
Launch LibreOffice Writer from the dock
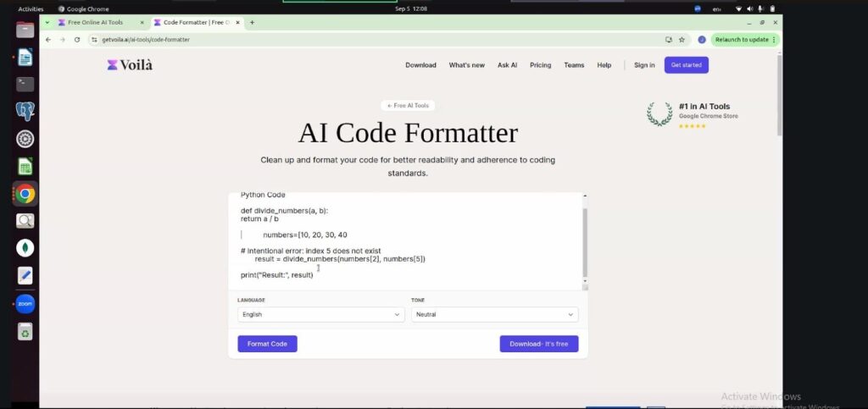(x=25, y=57)
